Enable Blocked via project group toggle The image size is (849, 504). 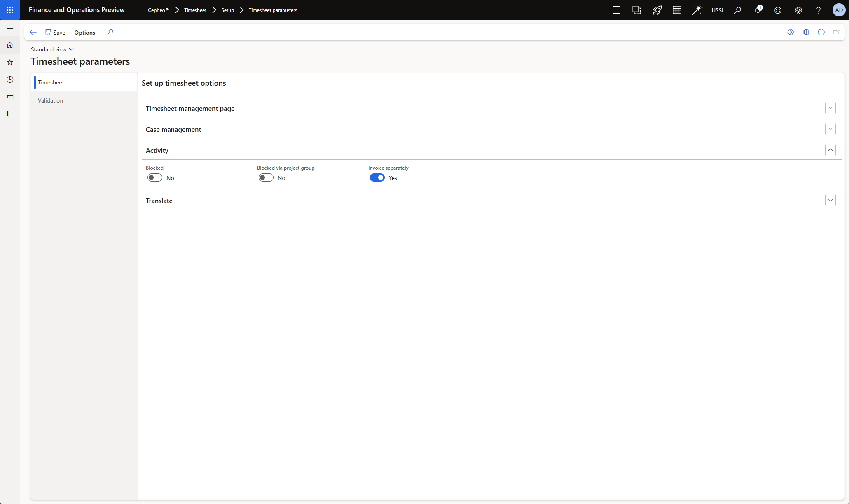point(266,178)
